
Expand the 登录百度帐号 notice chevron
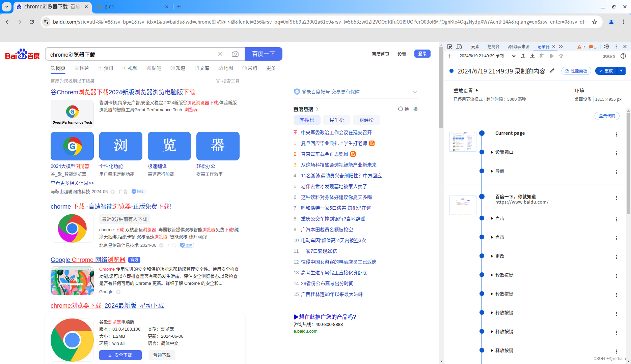point(415,92)
